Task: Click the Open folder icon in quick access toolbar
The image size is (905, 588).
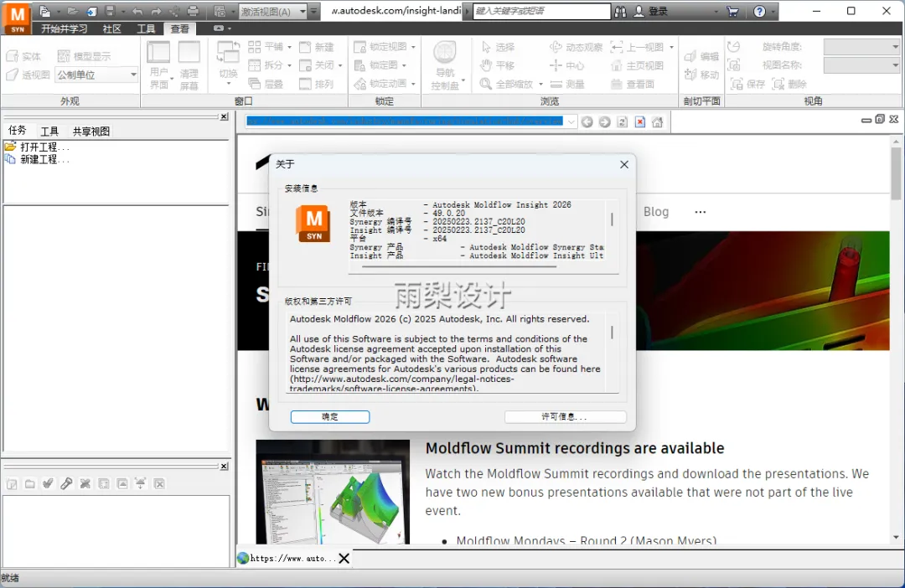Action: pos(72,11)
